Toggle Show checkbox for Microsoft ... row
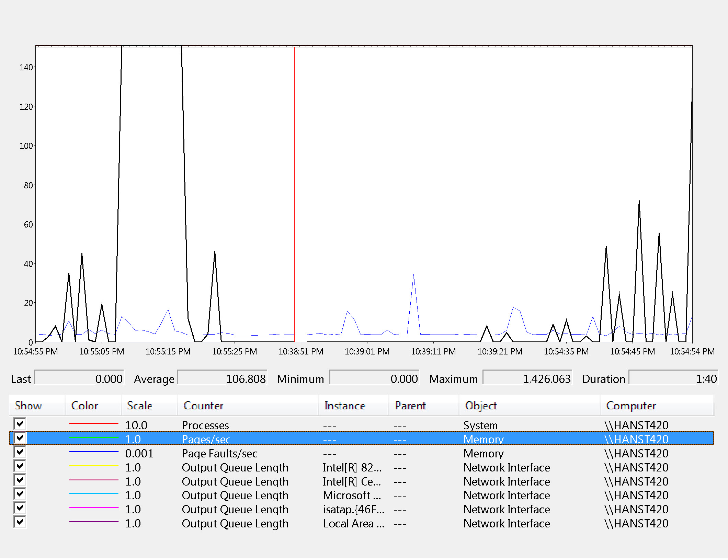728x560 pixels. [x=20, y=494]
